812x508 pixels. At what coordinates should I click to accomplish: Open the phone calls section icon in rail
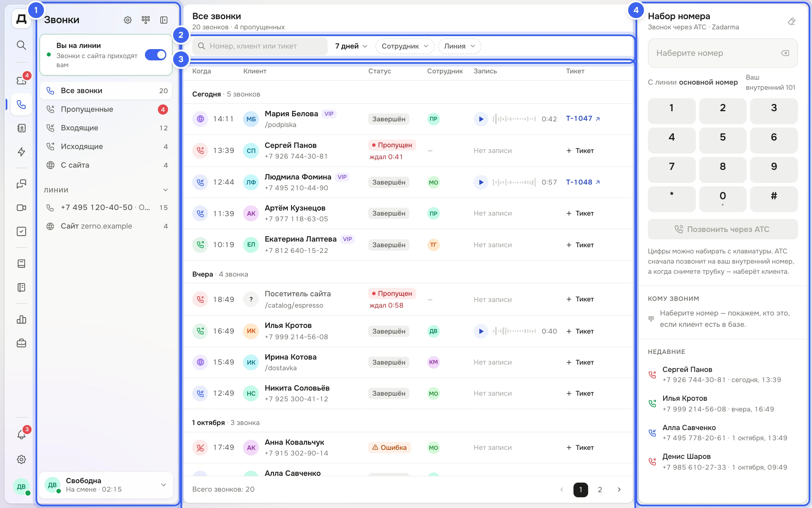(21, 104)
